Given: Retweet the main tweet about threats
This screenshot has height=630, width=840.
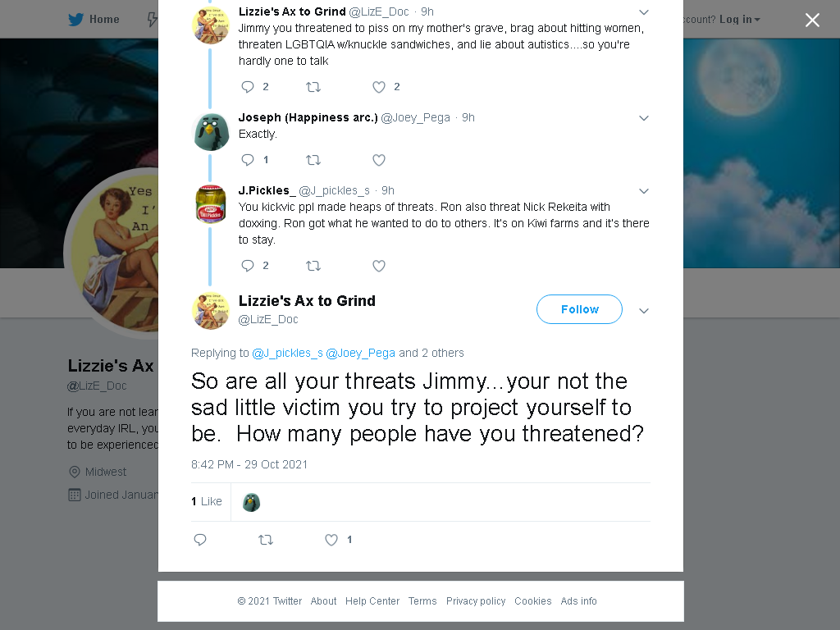Looking at the screenshot, I should click(x=266, y=540).
